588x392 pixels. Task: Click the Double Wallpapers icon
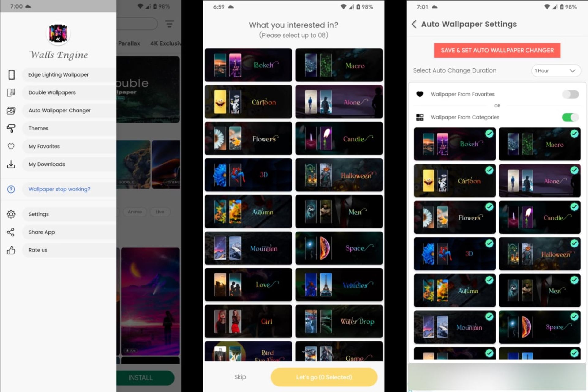pyautogui.click(x=12, y=92)
